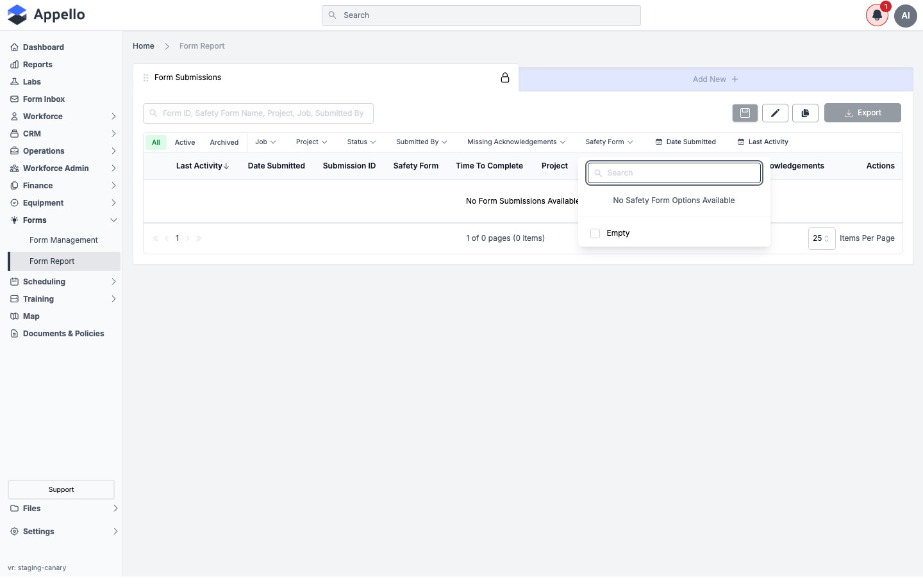Open the Last Activity date filter

point(763,142)
